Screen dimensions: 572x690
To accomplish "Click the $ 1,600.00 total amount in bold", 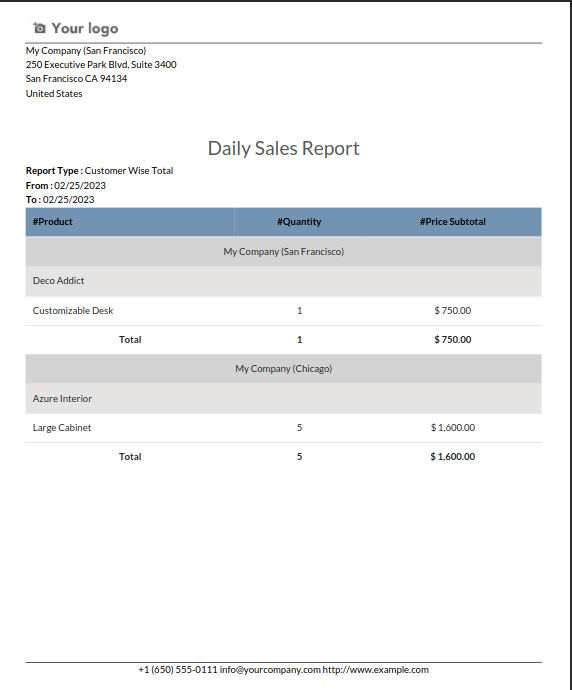I will [x=453, y=457].
